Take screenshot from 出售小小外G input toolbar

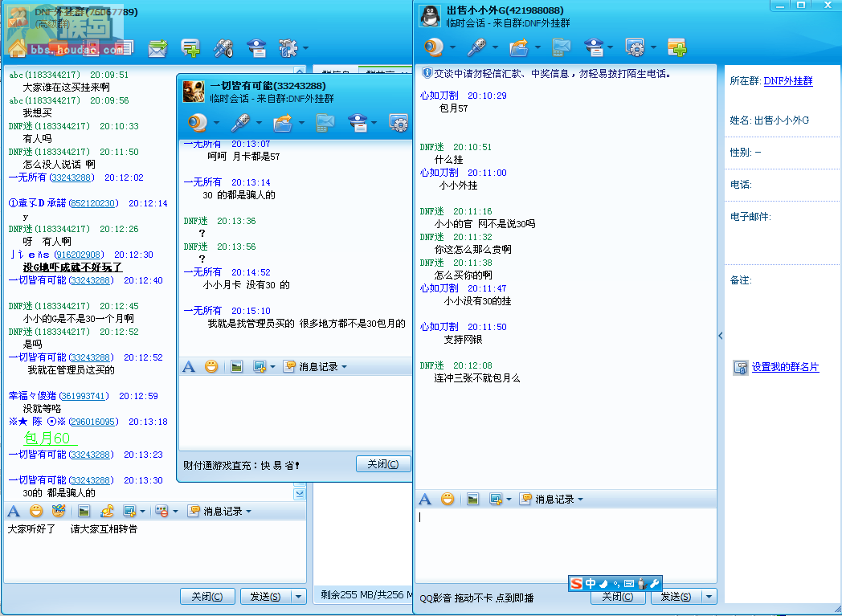[496, 499]
